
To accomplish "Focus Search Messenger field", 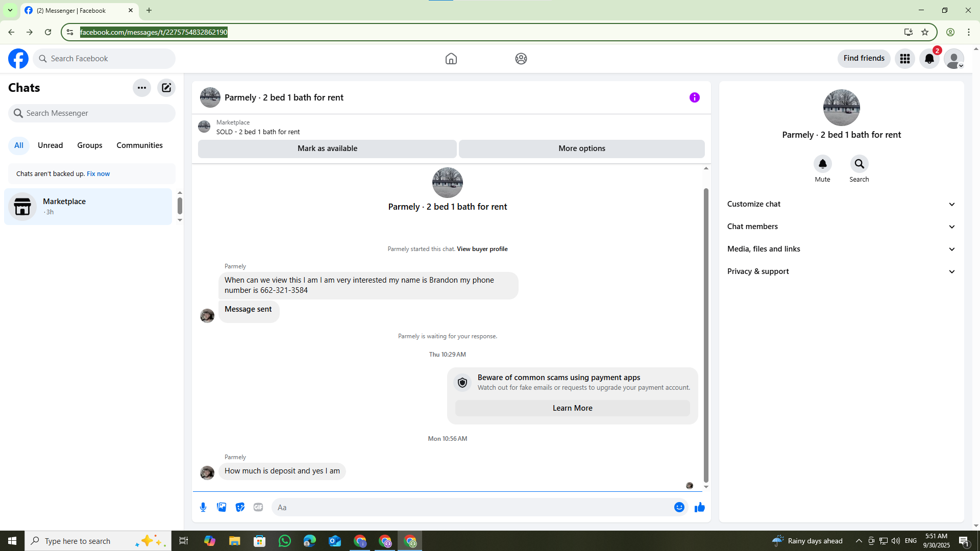I will click(x=92, y=113).
